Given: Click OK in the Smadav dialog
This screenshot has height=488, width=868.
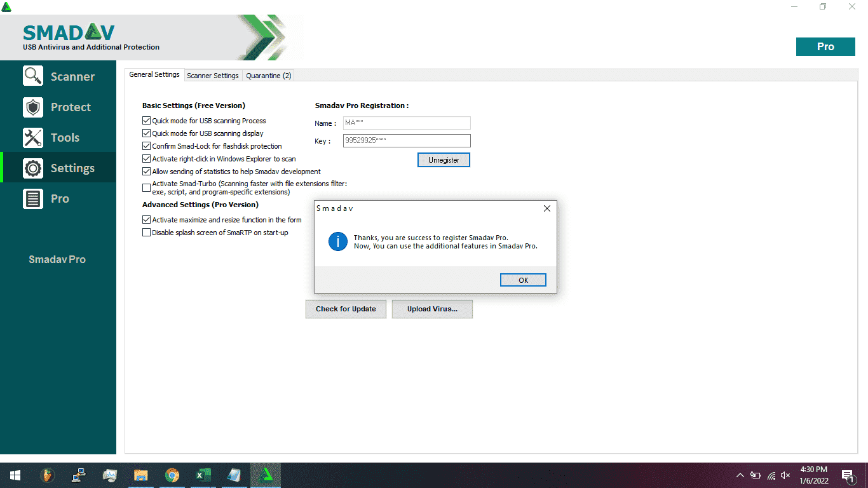Looking at the screenshot, I should coord(523,280).
